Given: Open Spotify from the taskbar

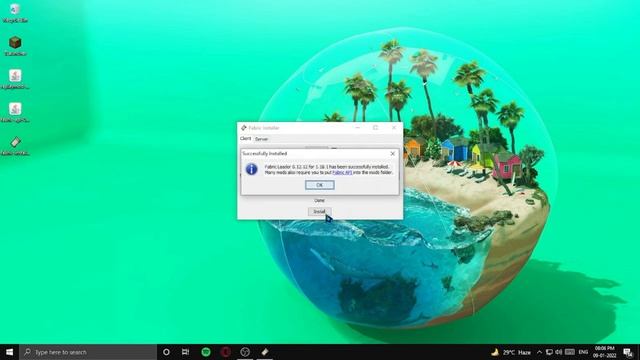Looking at the screenshot, I should point(206,352).
